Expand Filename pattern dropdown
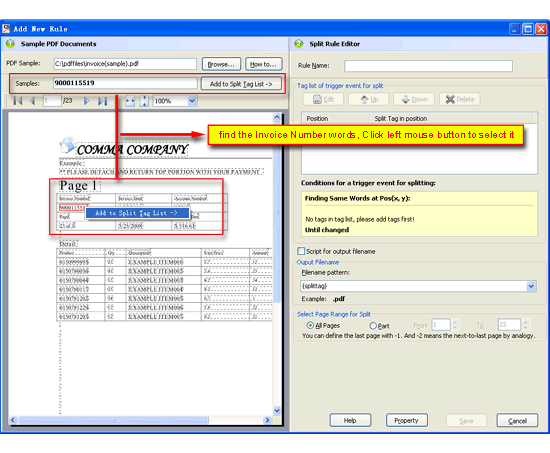The width and height of the screenshot is (550, 453). 531,286
